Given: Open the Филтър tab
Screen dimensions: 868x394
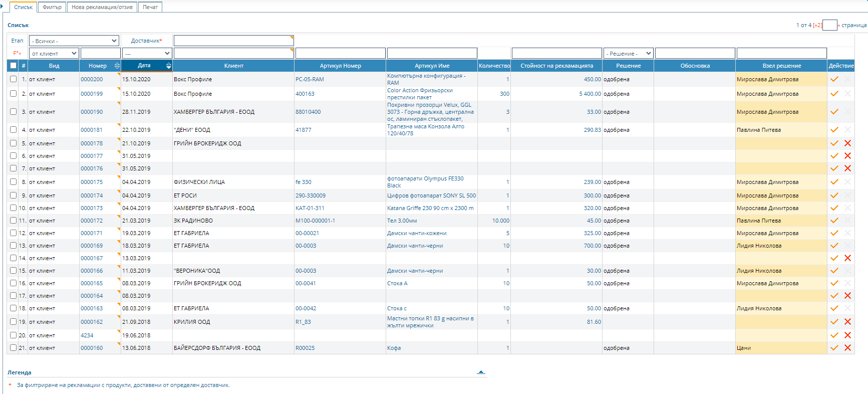Looking at the screenshot, I should 52,7.
